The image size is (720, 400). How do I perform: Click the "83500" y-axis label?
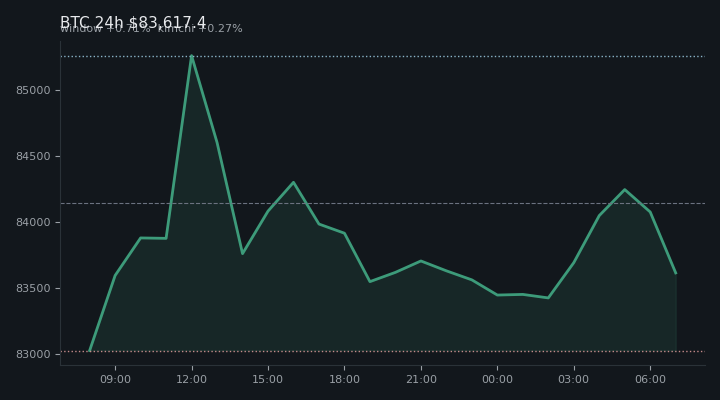(x=33, y=288)
